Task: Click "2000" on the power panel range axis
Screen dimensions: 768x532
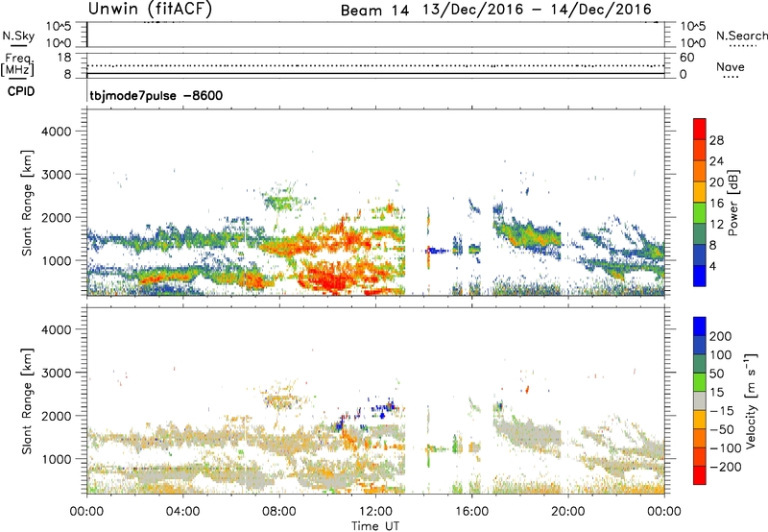Action: click(x=56, y=217)
